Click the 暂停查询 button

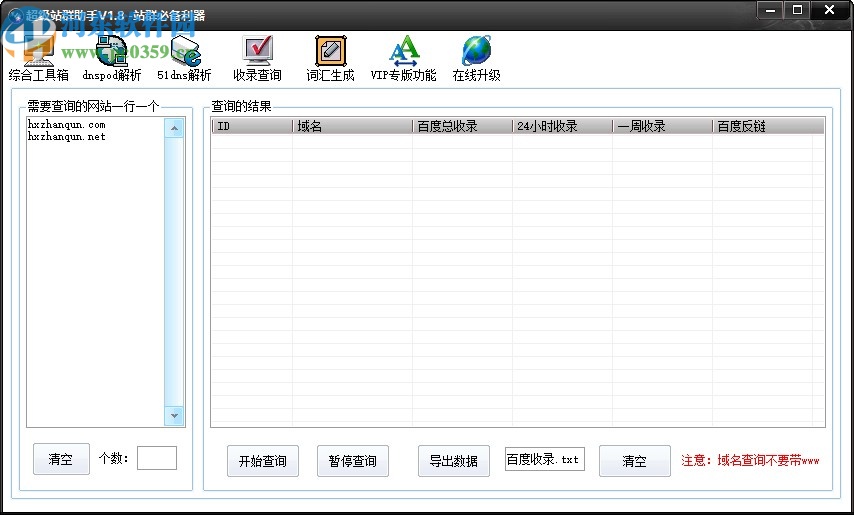pyautogui.click(x=352, y=461)
